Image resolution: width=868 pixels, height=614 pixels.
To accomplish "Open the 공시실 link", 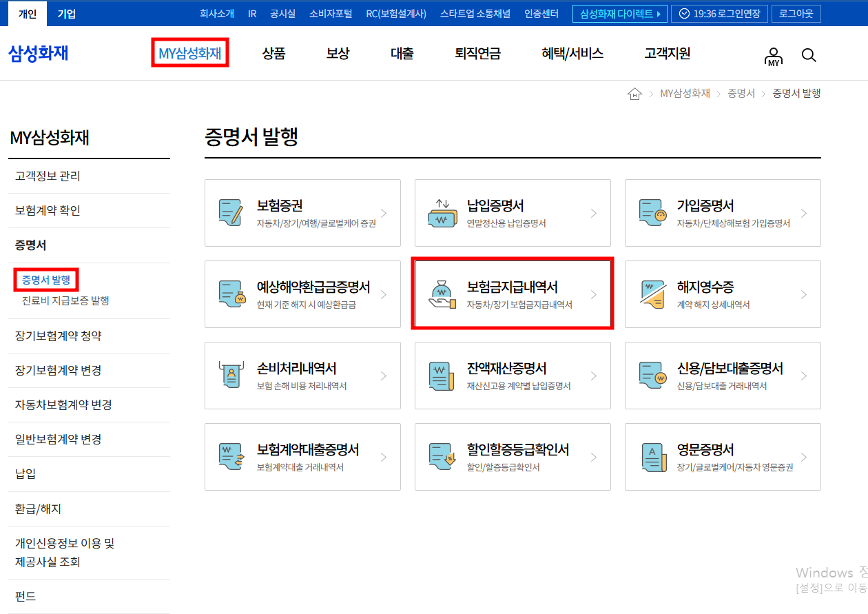I will pyautogui.click(x=282, y=14).
